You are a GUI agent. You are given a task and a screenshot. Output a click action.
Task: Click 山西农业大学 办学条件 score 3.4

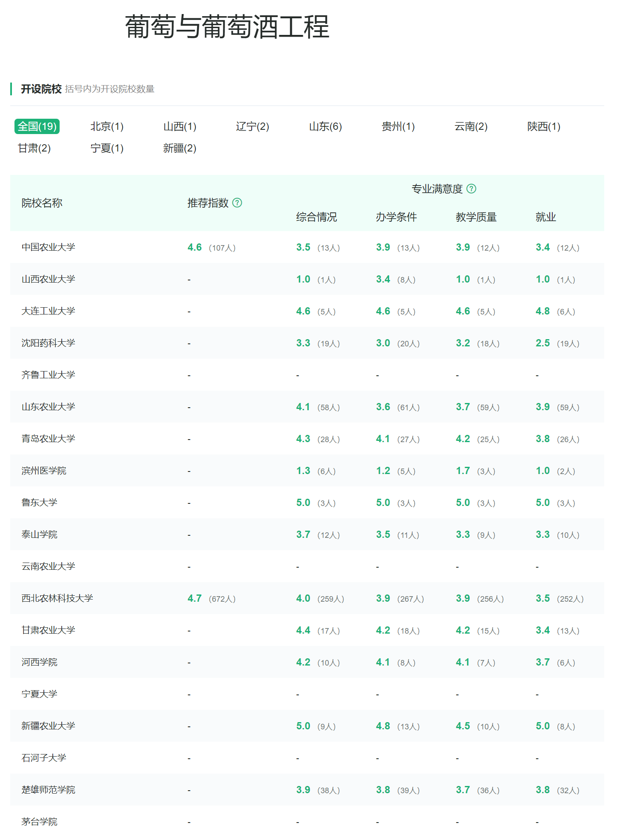tap(383, 279)
